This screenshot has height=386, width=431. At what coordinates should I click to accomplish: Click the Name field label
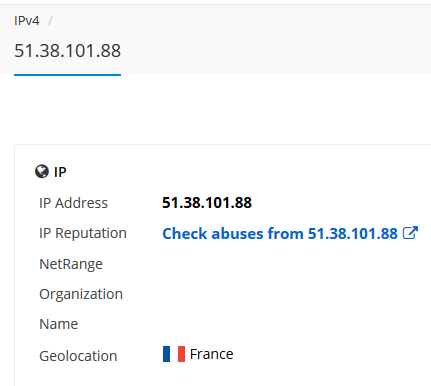coord(59,324)
